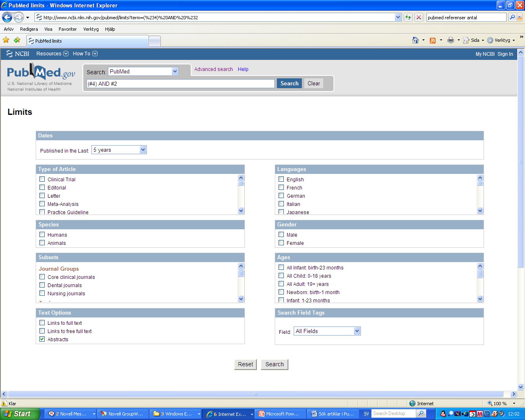Click the Stop loading red X icon
The image size is (525, 420).
(419, 17)
